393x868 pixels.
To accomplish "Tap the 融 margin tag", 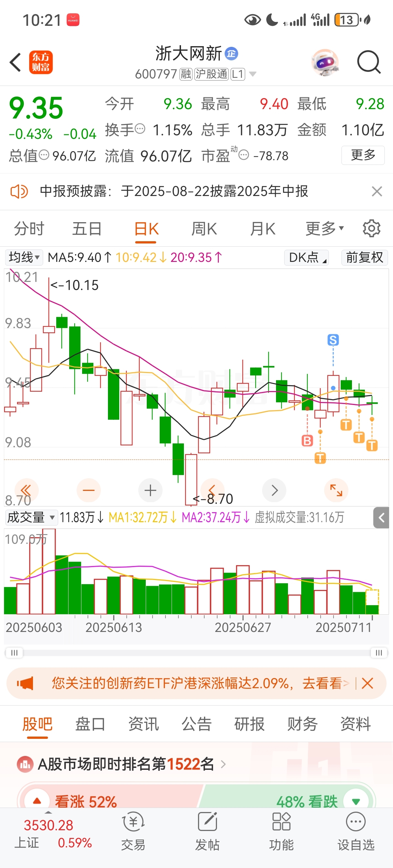I will click(x=186, y=74).
